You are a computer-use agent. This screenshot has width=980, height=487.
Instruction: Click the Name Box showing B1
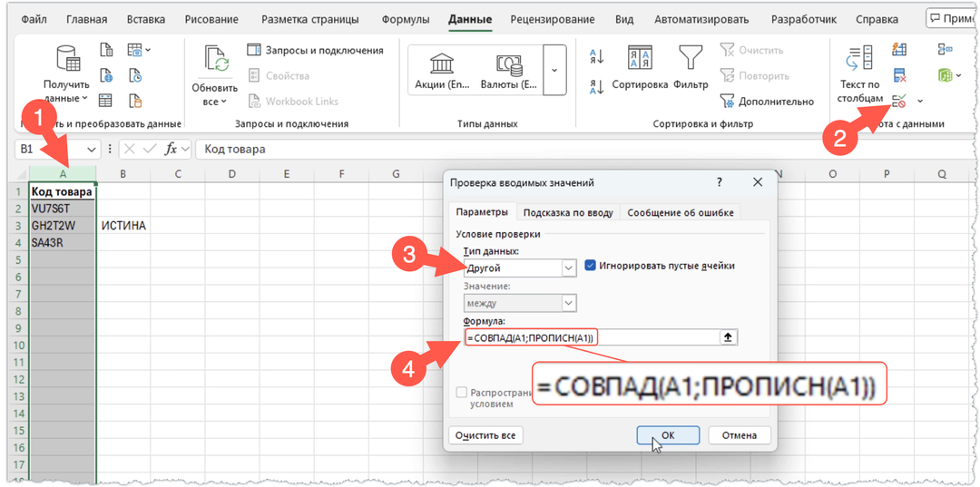(x=49, y=150)
